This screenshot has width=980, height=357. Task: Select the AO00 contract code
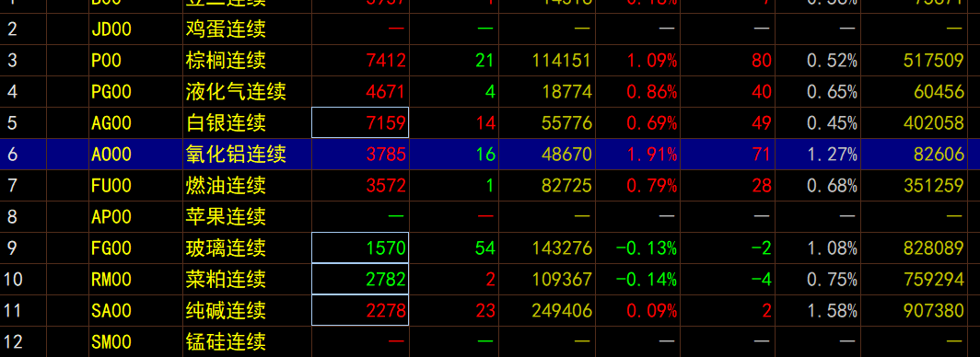click(111, 155)
